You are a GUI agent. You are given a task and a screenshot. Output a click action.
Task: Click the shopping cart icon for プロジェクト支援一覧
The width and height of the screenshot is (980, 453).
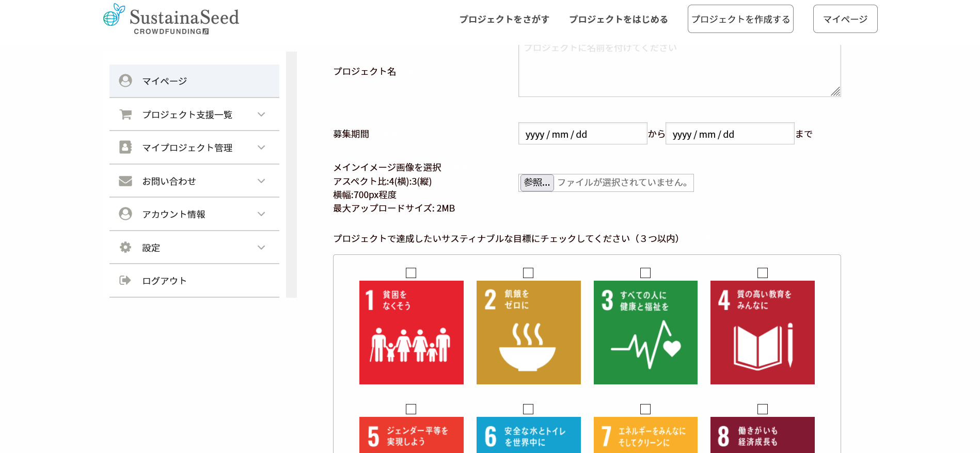(125, 114)
